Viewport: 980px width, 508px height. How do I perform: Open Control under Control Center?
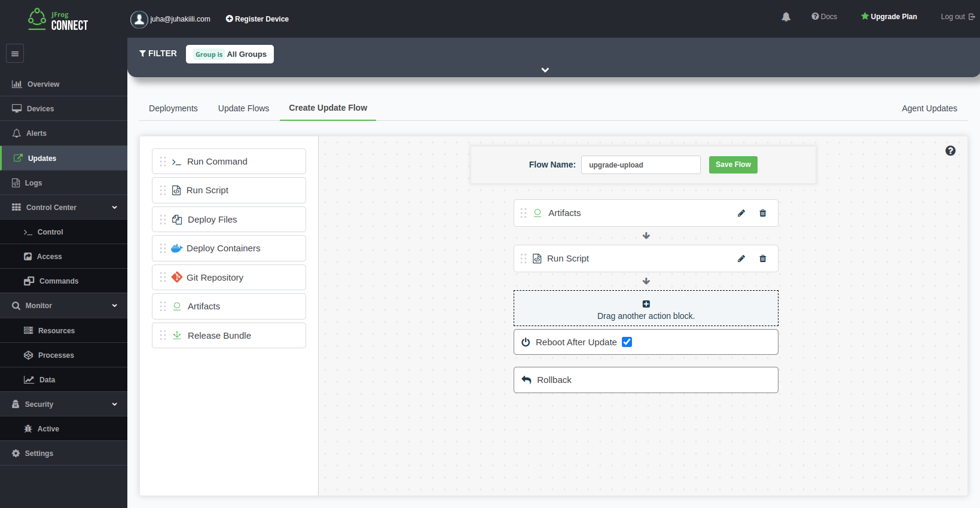coord(63,232)
